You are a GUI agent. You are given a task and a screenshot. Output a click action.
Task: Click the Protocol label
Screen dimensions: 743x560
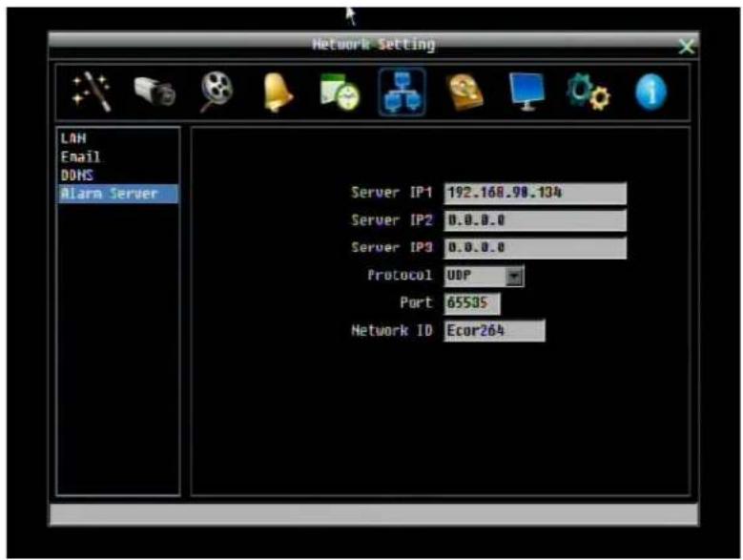400,275
